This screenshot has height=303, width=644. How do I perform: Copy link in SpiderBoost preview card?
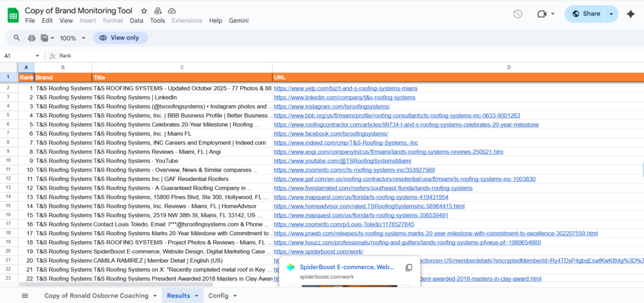(409, 268)
